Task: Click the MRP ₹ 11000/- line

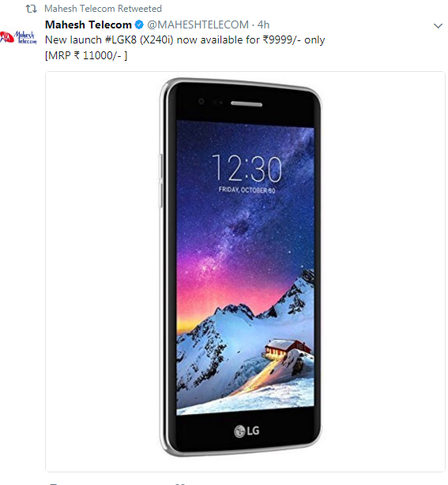Action: click(x=86, y=55)
